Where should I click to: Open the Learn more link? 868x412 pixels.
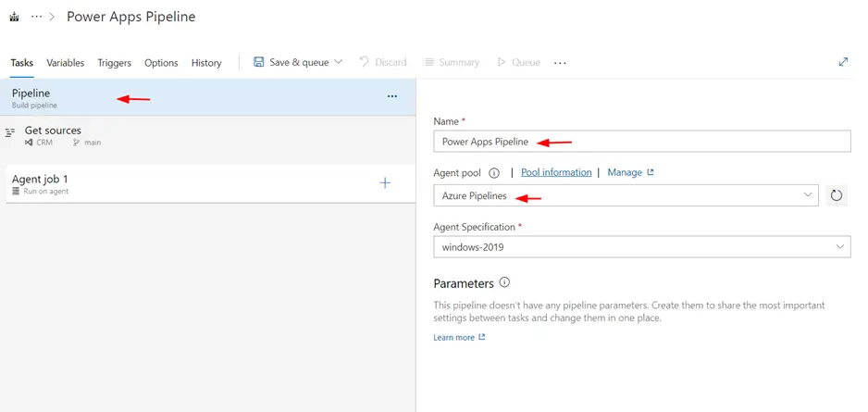click(454, 337)
